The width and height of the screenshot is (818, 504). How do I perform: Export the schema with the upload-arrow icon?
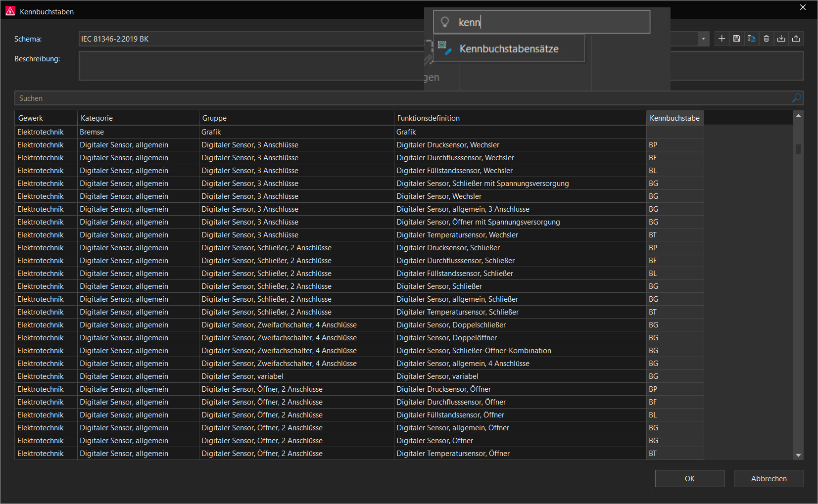796,39
